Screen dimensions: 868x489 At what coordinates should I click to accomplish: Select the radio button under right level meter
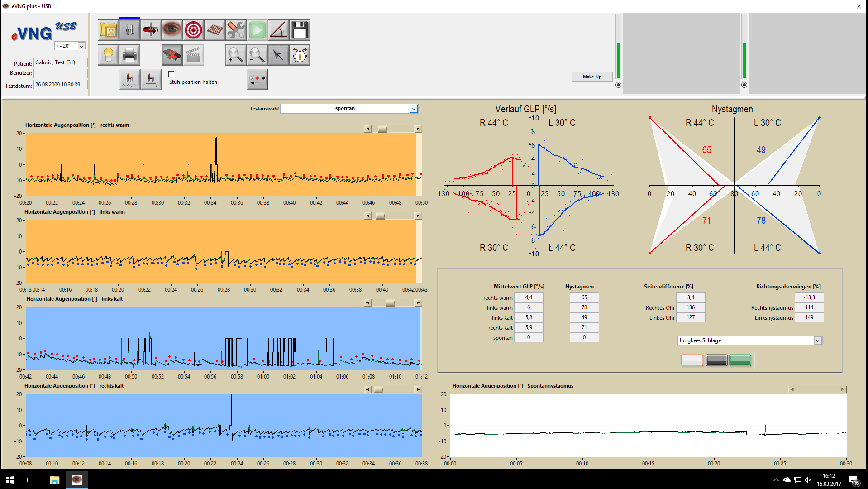click(744, 85)
